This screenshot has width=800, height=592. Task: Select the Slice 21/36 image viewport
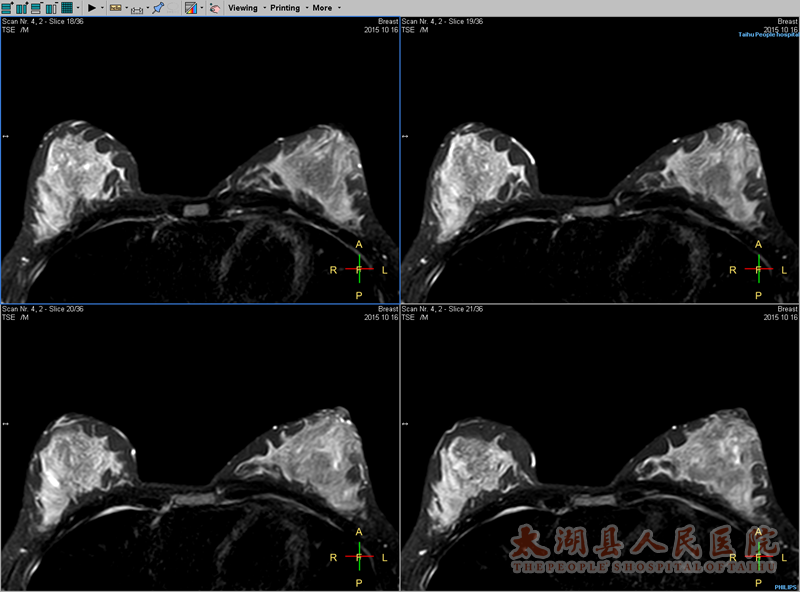(x=600, y=450)
